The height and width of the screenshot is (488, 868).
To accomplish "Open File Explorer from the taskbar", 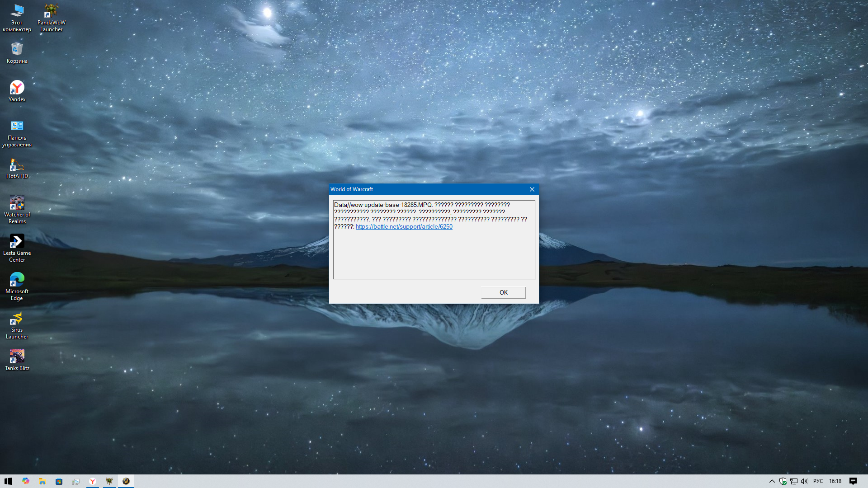I will (x=42, y=481).
